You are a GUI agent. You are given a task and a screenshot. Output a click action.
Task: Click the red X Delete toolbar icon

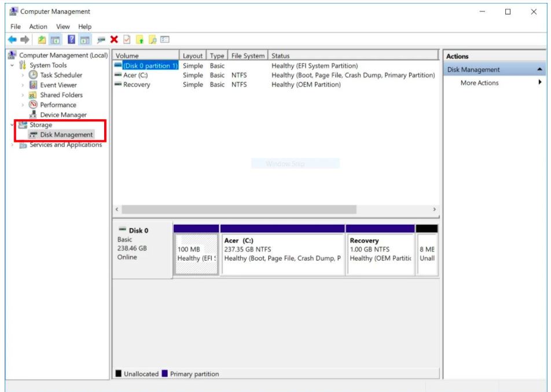click(x=114, y=39)
